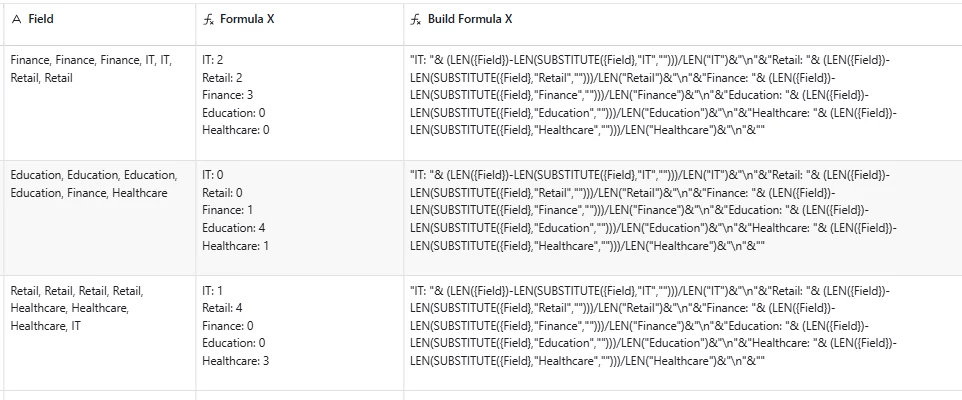962x400 pixels.
Task: Click the fx icon beside Formula X header
Action: tap(208, 20)
